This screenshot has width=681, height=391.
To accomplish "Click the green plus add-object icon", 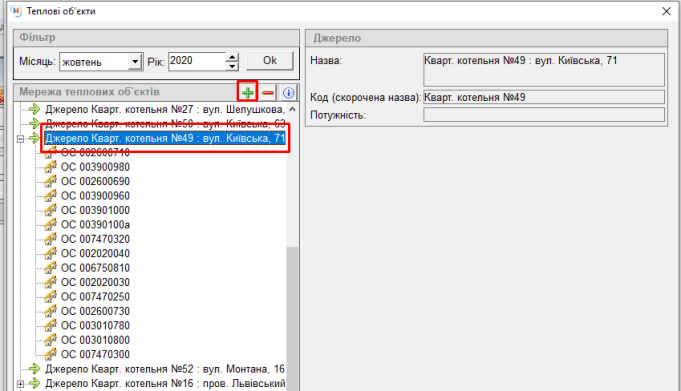I will point(248,93).
